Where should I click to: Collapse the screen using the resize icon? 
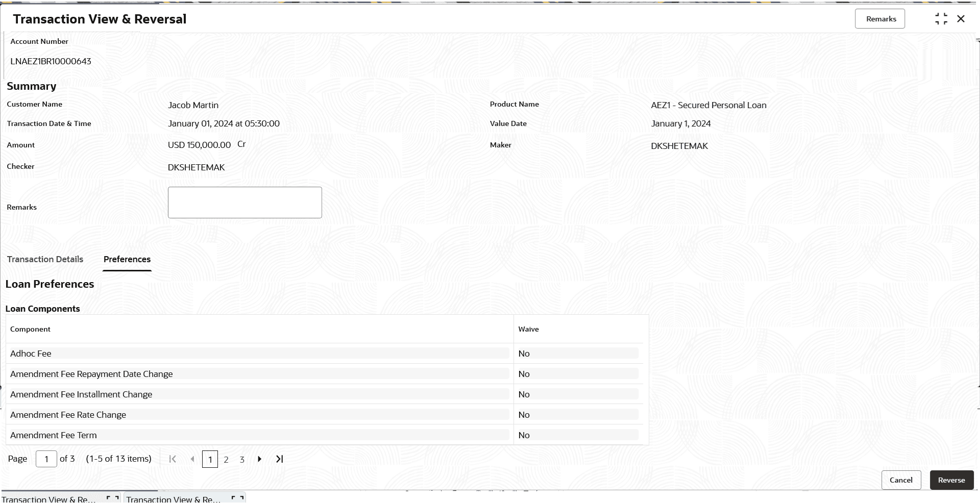941,18
